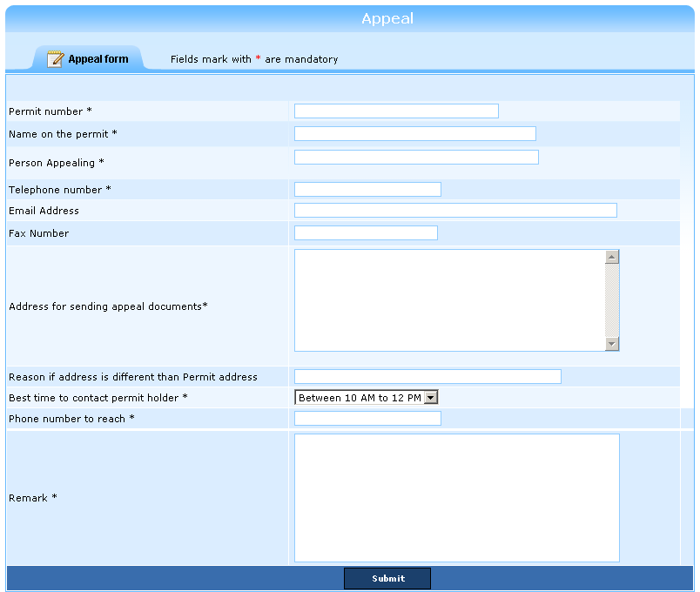The width and height of the screenshot is (700, 592).
Task: Click the Phone number to reach field
Action: pyautogui.click(x=367, y=418)
